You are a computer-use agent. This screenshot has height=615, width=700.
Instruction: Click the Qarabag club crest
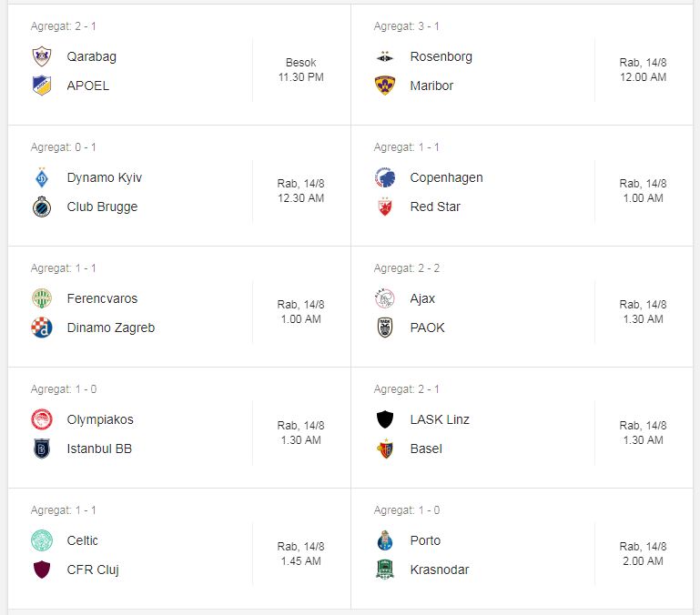42,56
